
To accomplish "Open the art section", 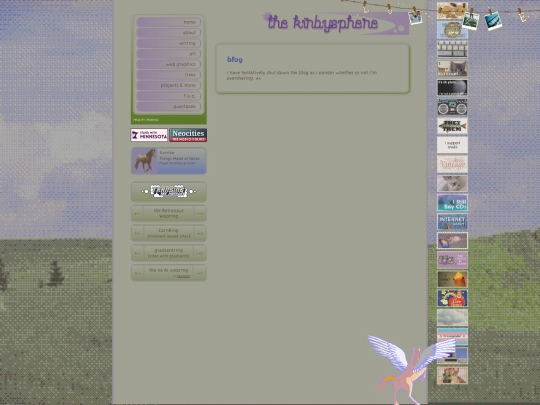I will pyautogui.click(x=169, y=54).
